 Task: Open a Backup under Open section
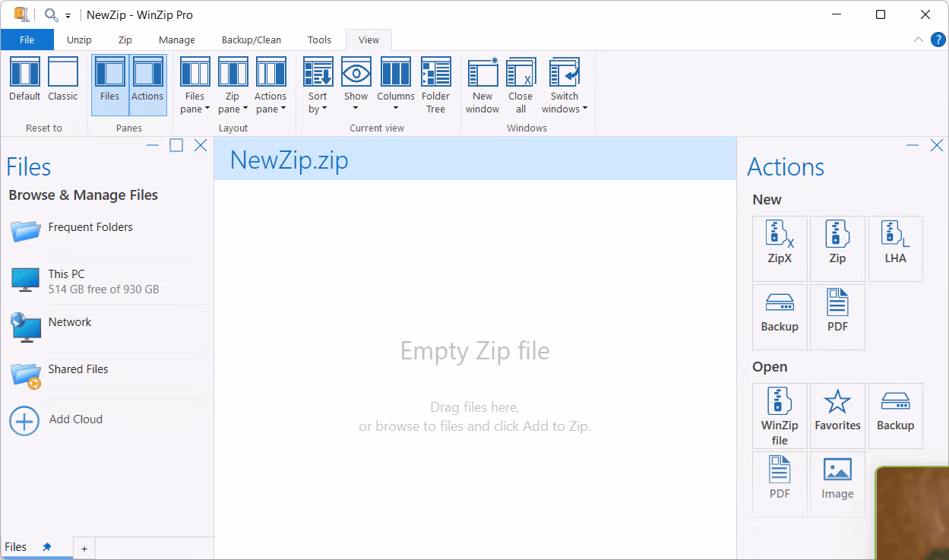(895, 416)
